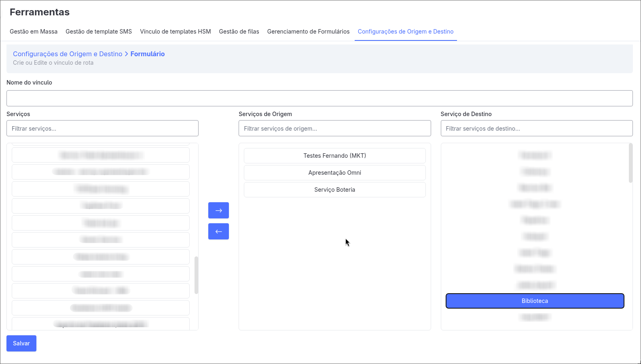This screenshot has width=641, height=364.
Task: Open the Gestão em Massa tab
Action: [34, 32]
